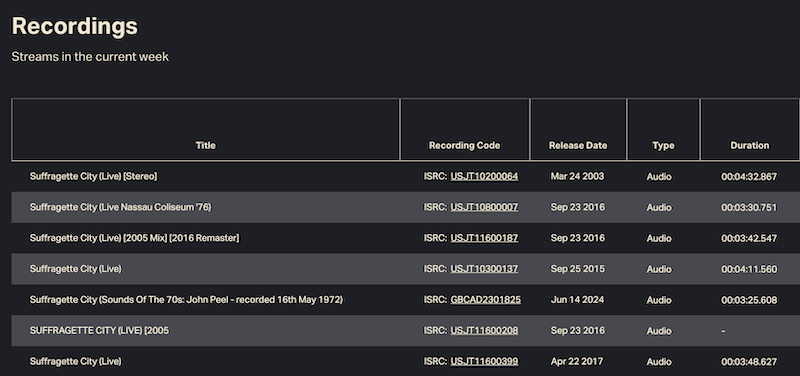Click duration 00:03:30.751
The height and width of the screenshot is (376, 800).
pyautogui.click(x=749, y=208)
